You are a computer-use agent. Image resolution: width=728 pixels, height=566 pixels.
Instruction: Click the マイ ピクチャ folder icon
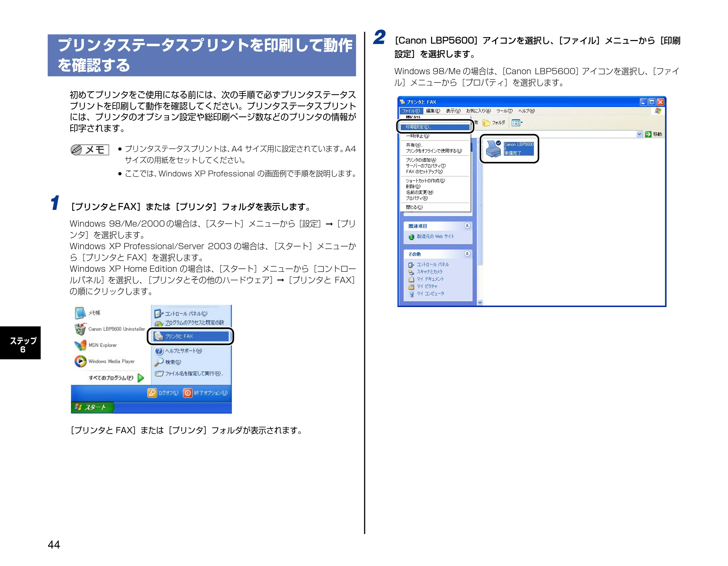point(411,287)
